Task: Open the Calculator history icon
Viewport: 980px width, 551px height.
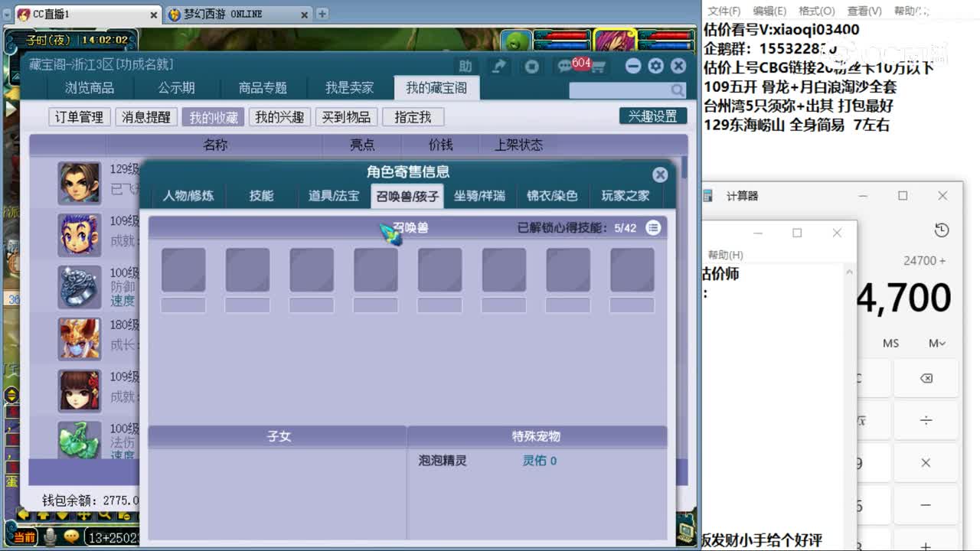Action: coord(941,231)
